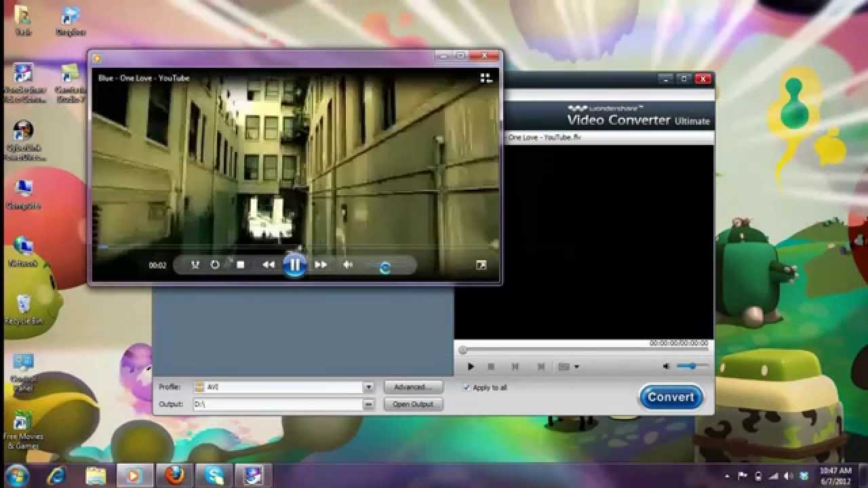Viewport: 868px width, 488px height.
Task: Click the converter preview seek handle
Action: [x=462, y=350]
